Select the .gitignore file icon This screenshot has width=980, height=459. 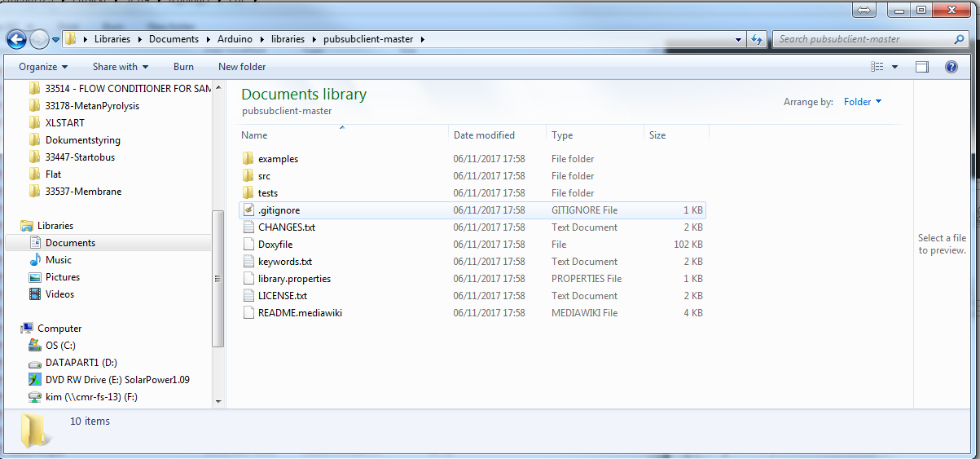tap(248, 210)
